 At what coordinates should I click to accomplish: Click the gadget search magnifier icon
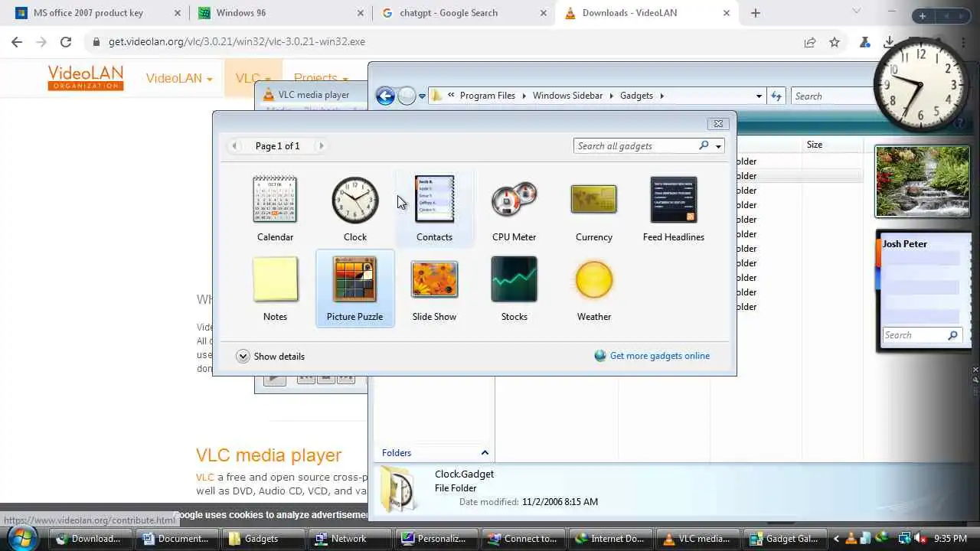pos(704,145)
